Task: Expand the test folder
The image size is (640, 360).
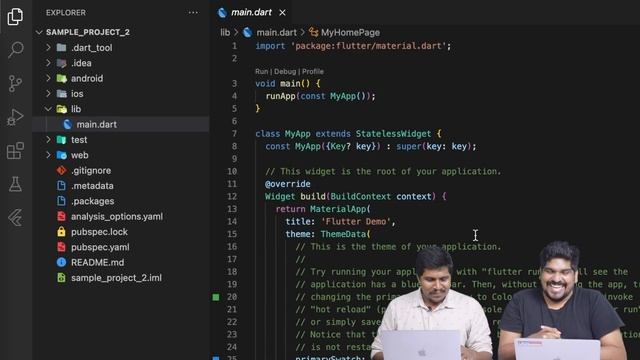Action: point(48,140)
